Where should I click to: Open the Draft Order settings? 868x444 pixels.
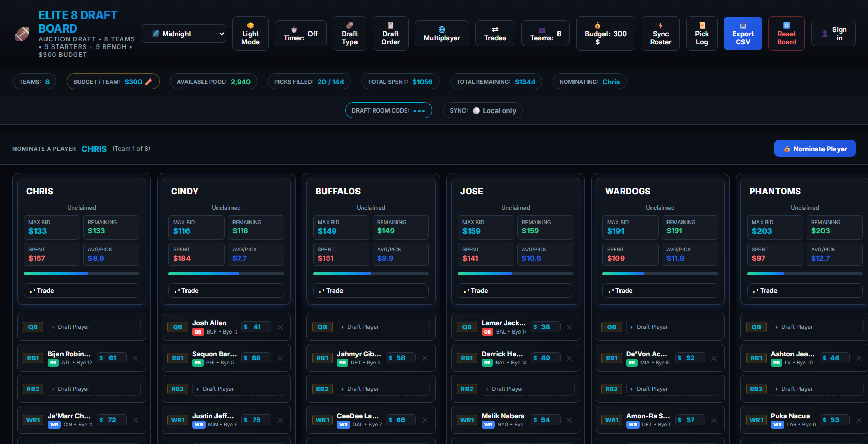click(391, 34)
